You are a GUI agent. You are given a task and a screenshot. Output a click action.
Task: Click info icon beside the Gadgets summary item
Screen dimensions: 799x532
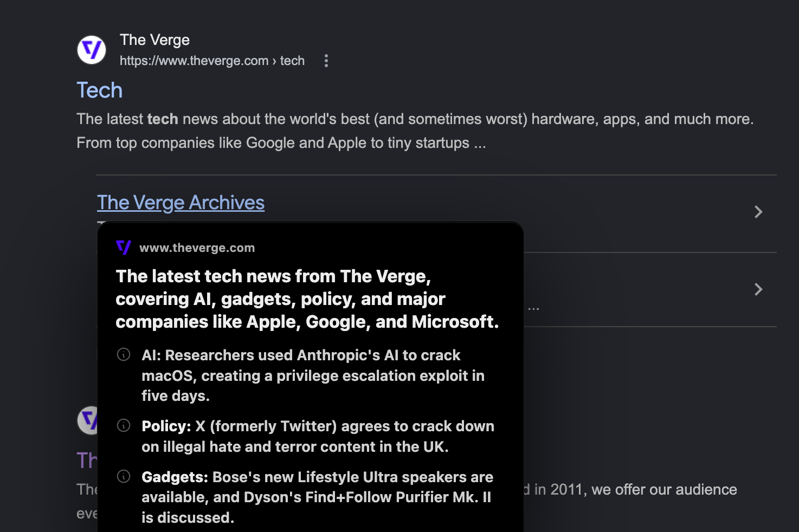[x=124, y=476]
